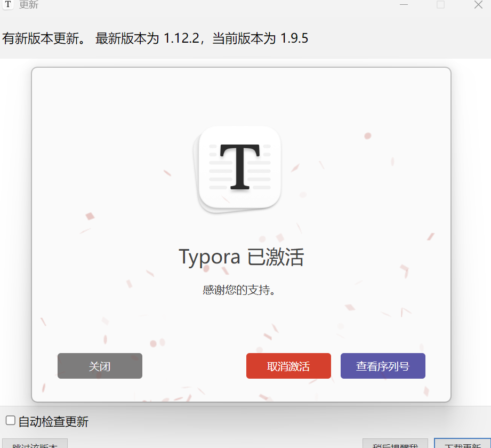This screenshot has height=448, width=491.
Task: Maximize the 更新 window
Action: point(440,5)
